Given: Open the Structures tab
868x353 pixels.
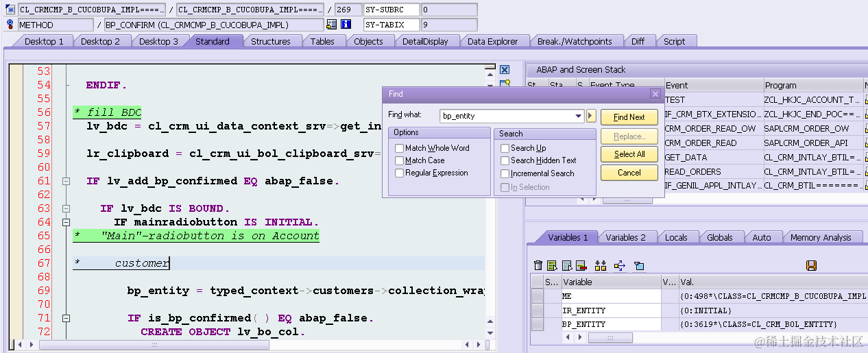Looking at the screenshot, I should [271, 41].
